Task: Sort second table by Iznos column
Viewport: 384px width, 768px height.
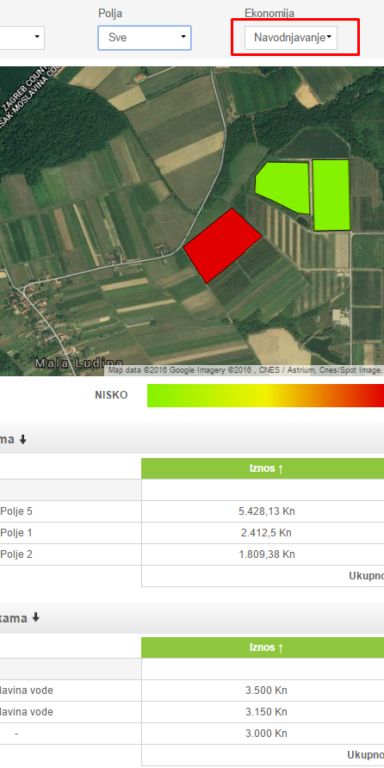Action: (x=266, y=648)
